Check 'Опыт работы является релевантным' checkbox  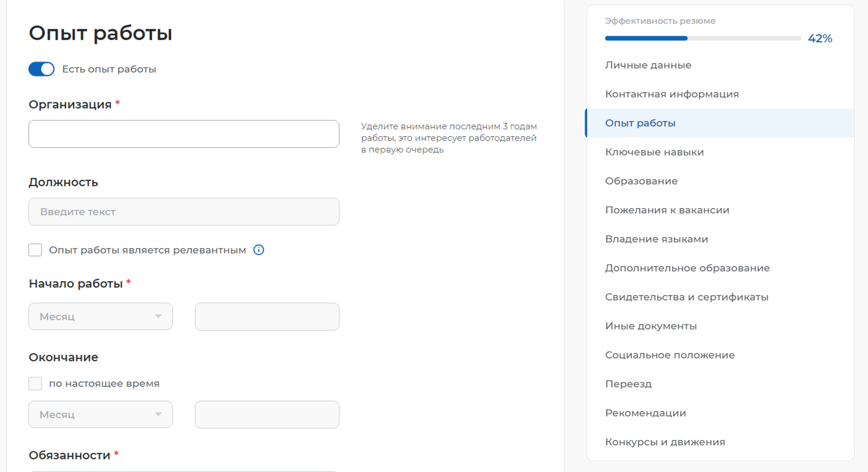click(35, 250)
